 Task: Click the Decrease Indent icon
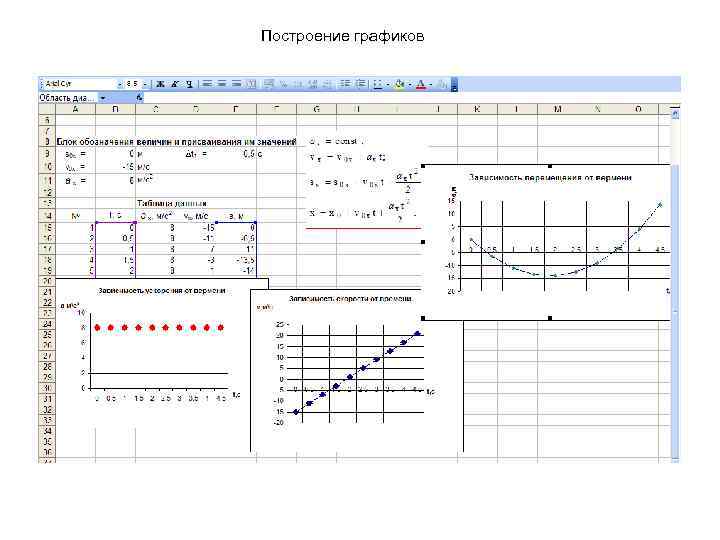pos(345,84)
